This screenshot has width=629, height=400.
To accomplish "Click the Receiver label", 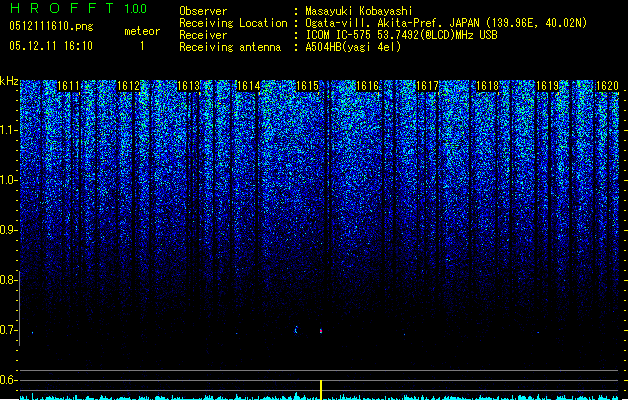I will [203, 35].
